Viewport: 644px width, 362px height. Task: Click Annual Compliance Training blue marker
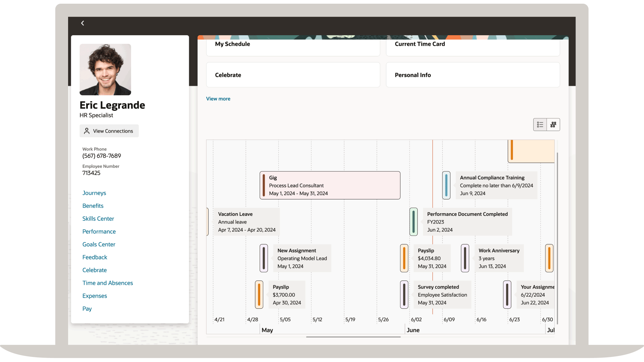(446, 185)
